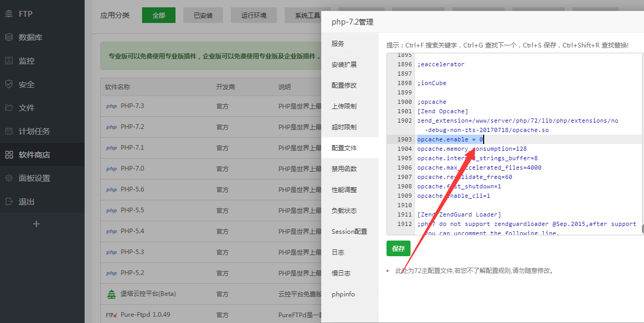Click the files (文件) folder icon
Viewport: 644px width, 323px height.
pos(9,107)
